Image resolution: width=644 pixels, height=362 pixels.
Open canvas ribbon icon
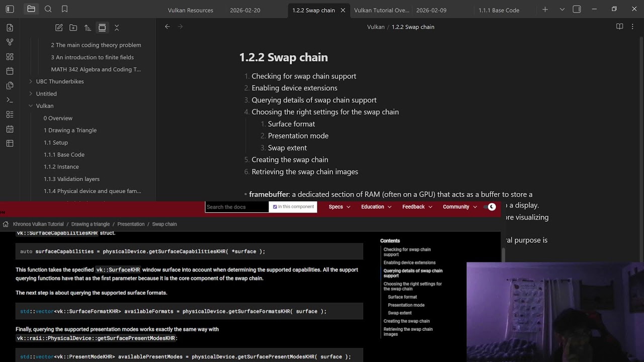click(x=10, y=56)
